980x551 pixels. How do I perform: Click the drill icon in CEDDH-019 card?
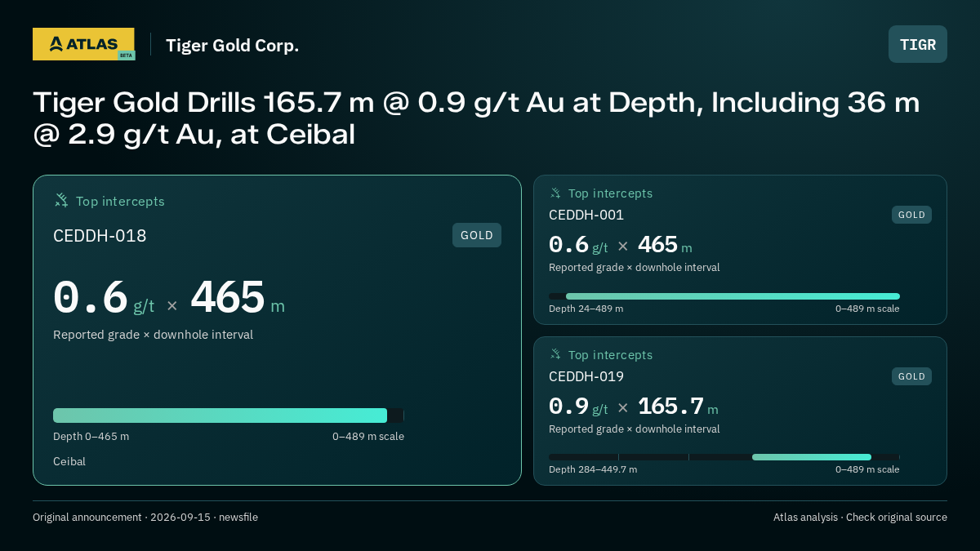click(x=555, y=354)
